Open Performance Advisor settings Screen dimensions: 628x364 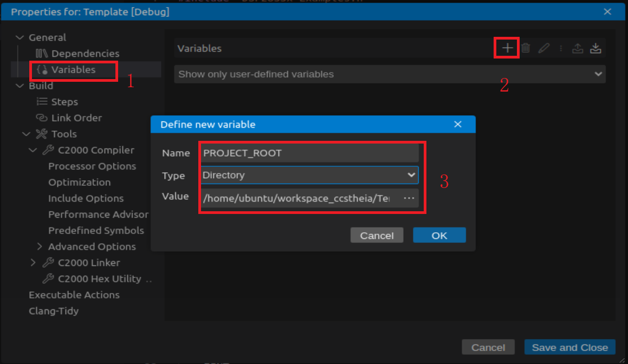tap(98, 214)
